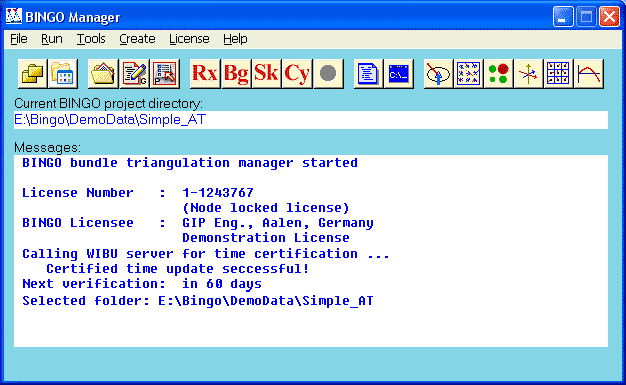Run the Bg toolbar button
This screenshot has width=626, height=385.
pos(236,74)
